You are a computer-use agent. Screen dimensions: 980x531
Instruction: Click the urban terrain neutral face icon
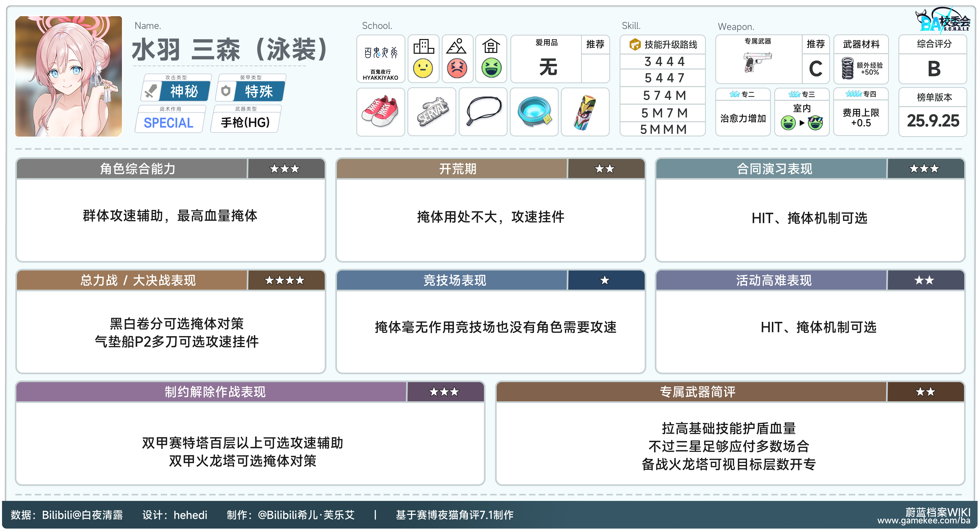pyautogui.click(x=423, y=68)
